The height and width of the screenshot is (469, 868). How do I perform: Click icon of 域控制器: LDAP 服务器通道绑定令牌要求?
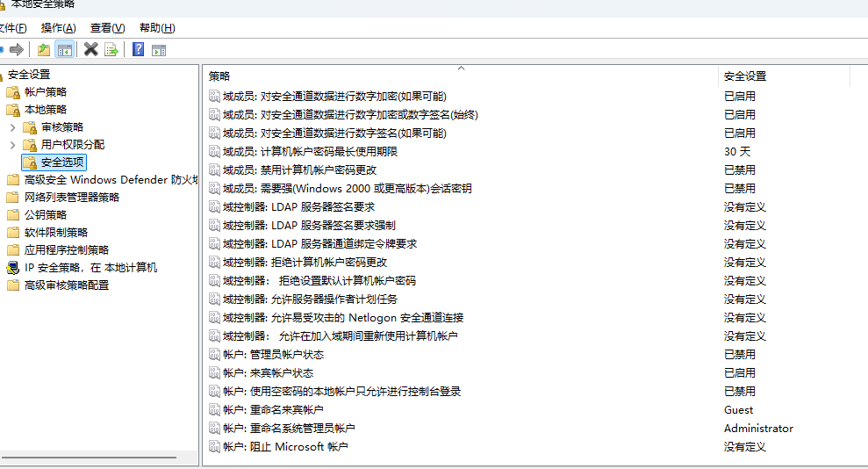tap(214, 243)
